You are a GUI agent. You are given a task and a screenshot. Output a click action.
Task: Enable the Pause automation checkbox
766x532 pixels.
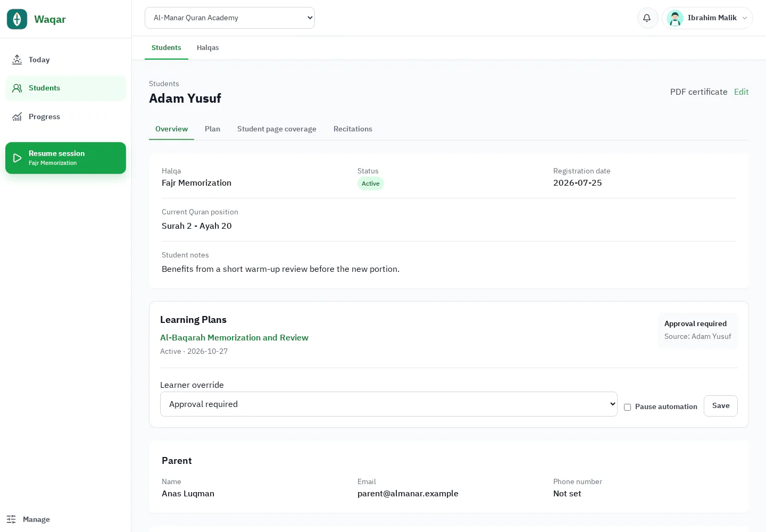pyautogui.click(x=628, y=407)
